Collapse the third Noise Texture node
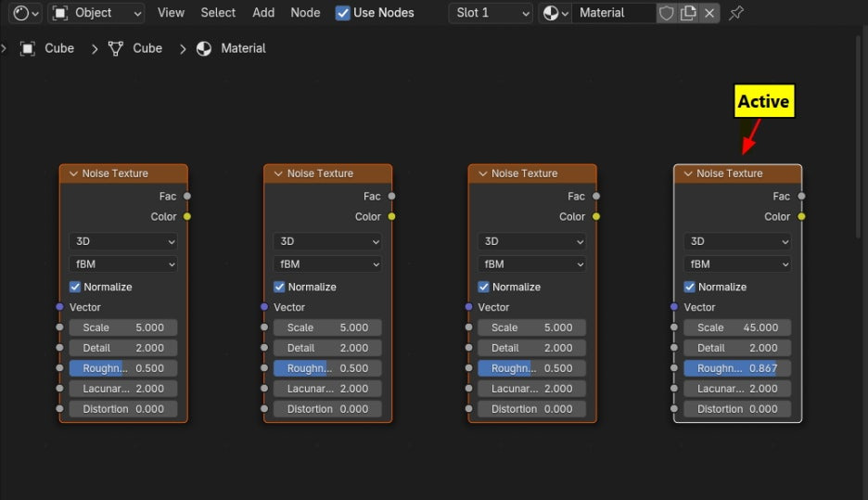 [482, 173]
